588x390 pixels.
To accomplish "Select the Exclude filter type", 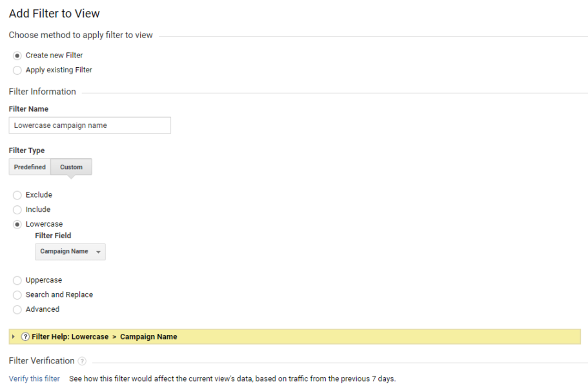I will 17,194.
